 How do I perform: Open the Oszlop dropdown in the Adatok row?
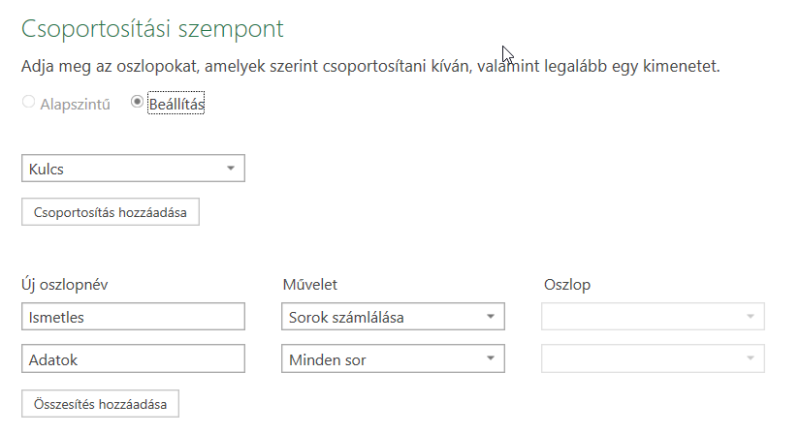click(652, 359)
